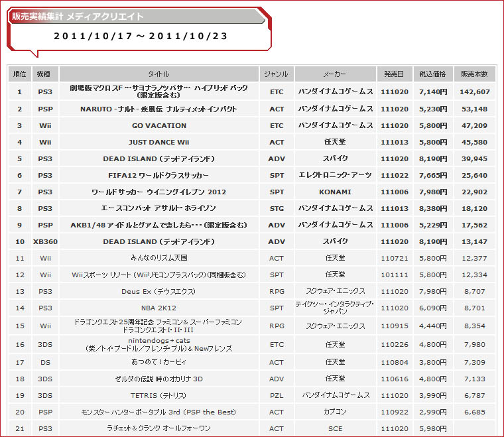Click the price 2,990円

pyautogui.click(x=433, y=412)
